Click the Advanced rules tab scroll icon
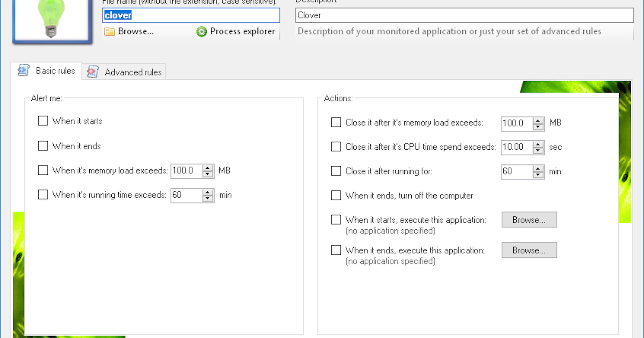The image size is (644, 338). click(x=93, y=72)
